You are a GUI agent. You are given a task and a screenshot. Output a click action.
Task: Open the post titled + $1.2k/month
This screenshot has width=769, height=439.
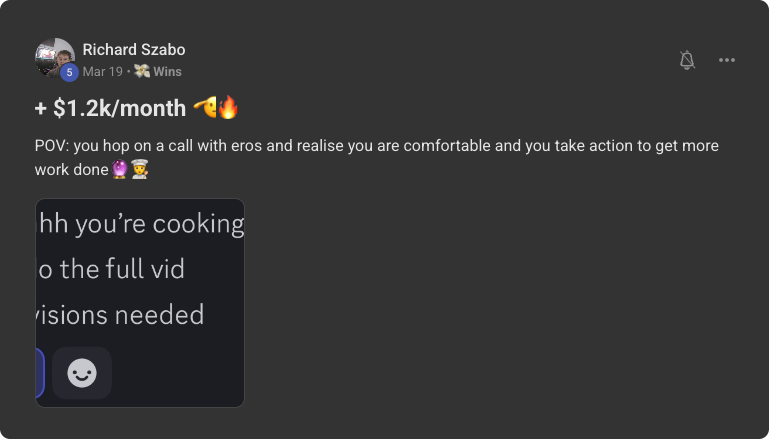tap(110, 108)
